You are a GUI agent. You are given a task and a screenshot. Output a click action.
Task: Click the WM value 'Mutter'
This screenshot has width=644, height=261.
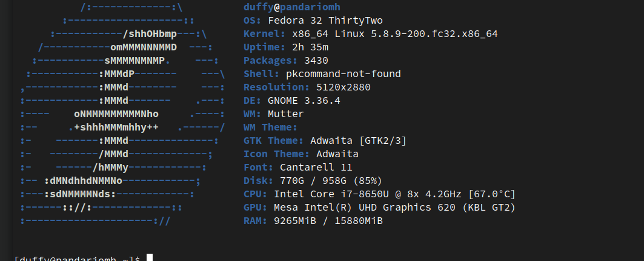[x=286, y=114]
